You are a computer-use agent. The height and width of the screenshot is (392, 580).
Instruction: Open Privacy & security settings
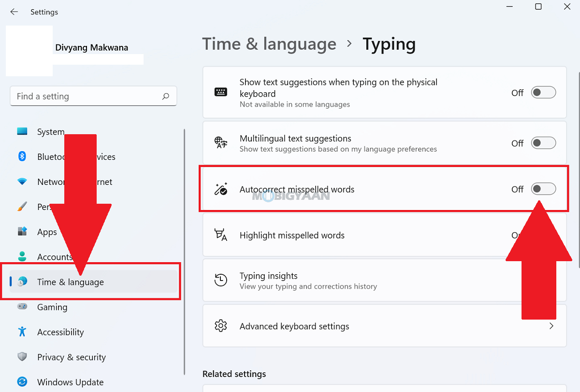[x=22, y=357]
